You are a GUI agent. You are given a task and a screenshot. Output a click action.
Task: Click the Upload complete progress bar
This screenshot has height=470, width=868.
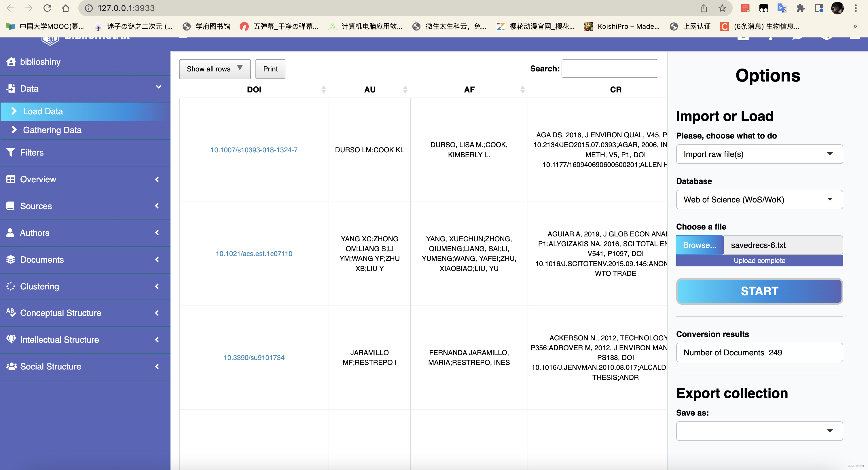pos(759,260)
